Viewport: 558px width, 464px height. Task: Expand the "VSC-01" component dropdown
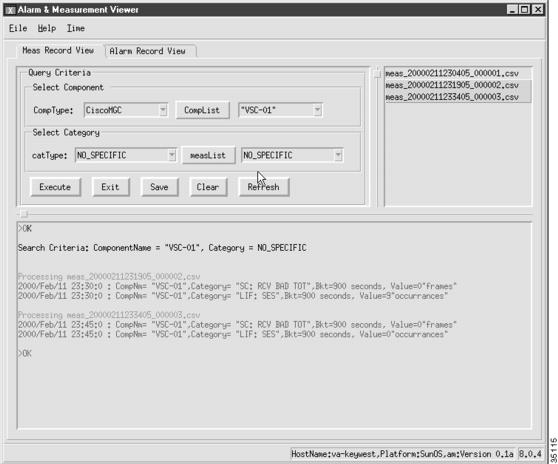coord(317,110)
